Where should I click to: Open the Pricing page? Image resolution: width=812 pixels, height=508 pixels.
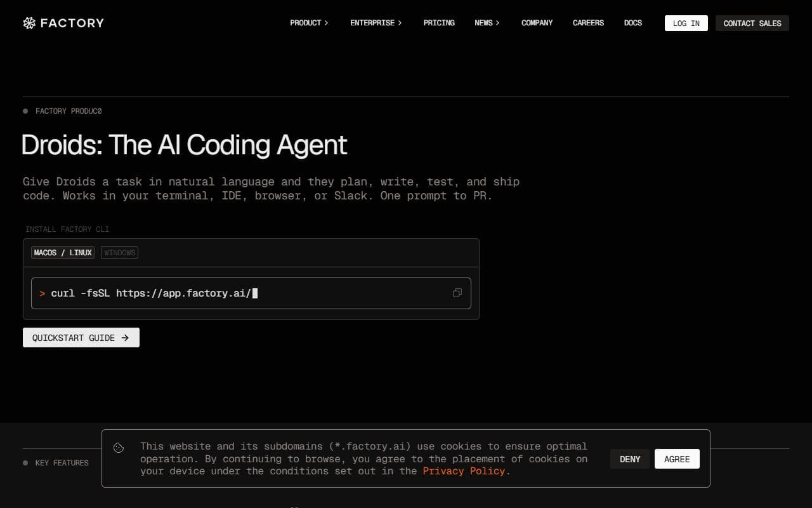coord(439,23)
